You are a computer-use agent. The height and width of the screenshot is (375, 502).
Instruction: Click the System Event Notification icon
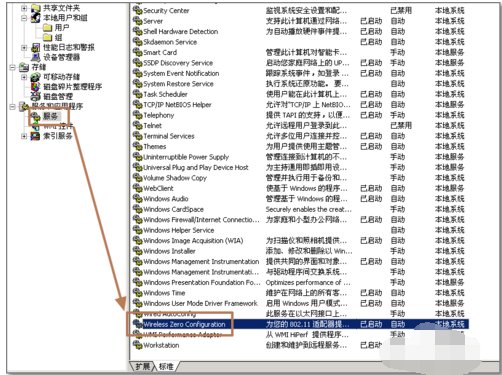(x=137, y=73)
